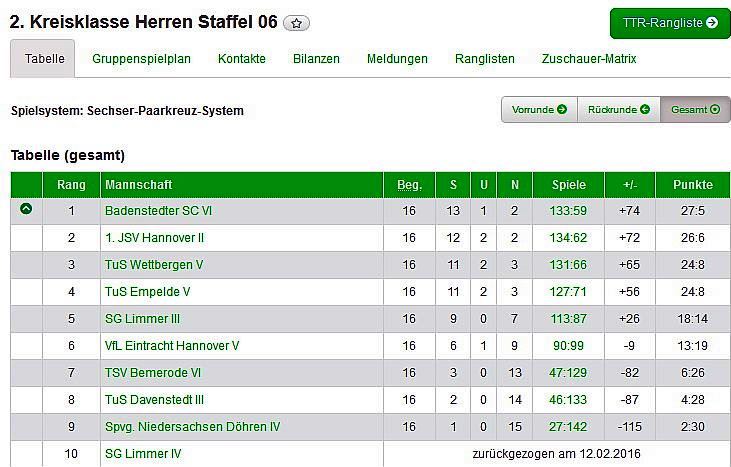Open the Meldungen tab
Viewport: 731px width, 467px height.
[x=397, y=59]
